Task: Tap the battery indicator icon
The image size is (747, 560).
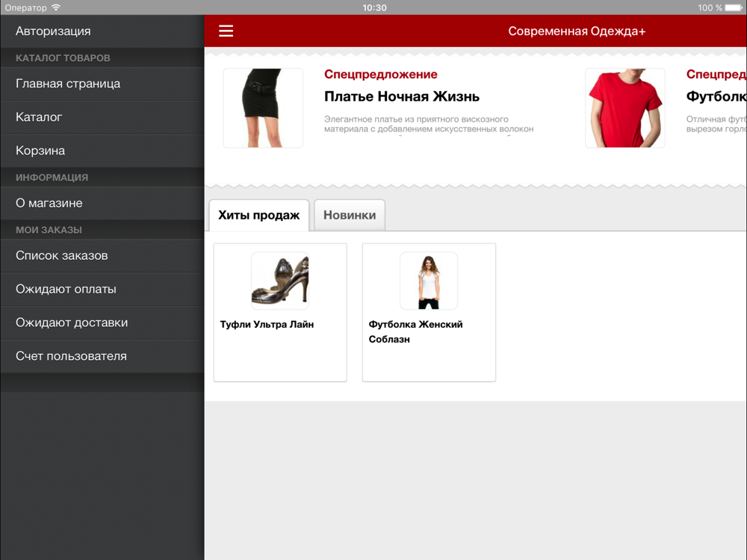Action: [734, 7]
